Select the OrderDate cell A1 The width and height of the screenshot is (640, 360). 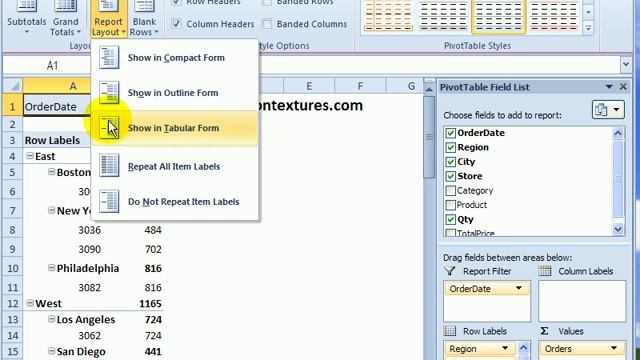click(x=57, y=106)
